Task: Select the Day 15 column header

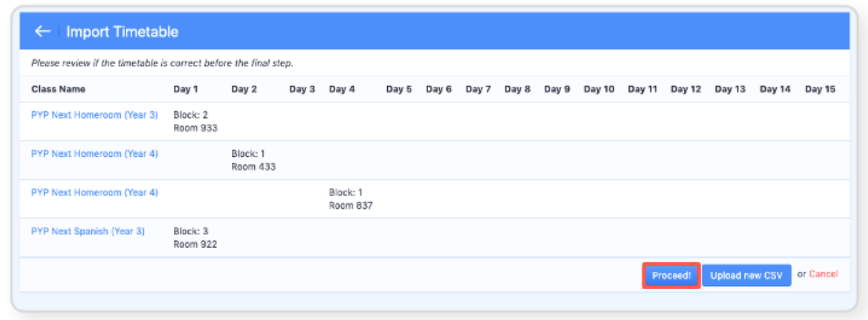Action: click(x=820, y=89)
